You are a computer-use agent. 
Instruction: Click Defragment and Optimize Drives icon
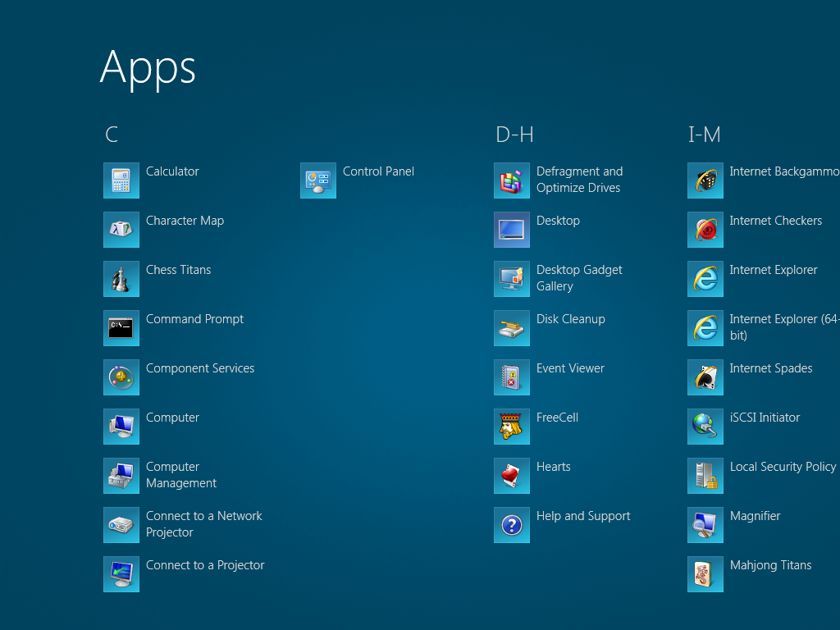point(512,180)
